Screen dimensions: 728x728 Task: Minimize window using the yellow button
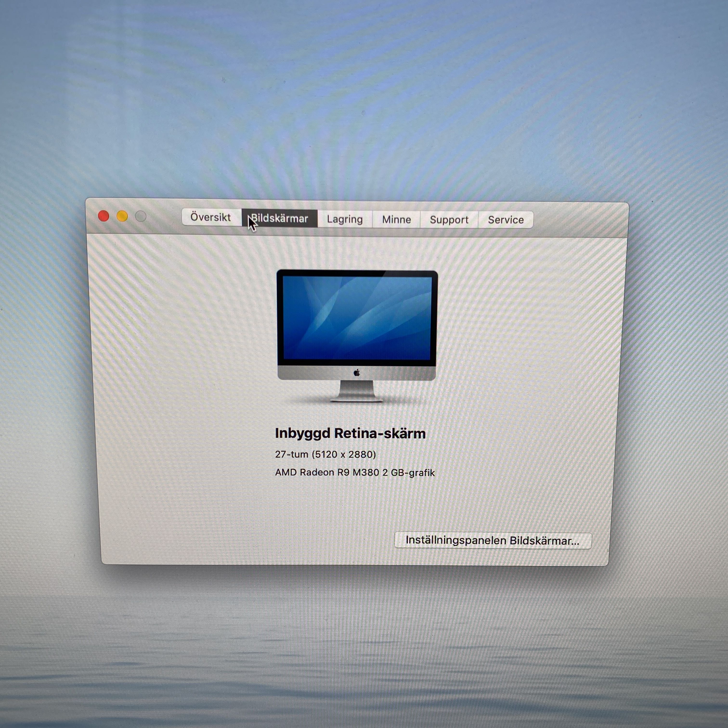pyautogui.click(x=122, y=216)
